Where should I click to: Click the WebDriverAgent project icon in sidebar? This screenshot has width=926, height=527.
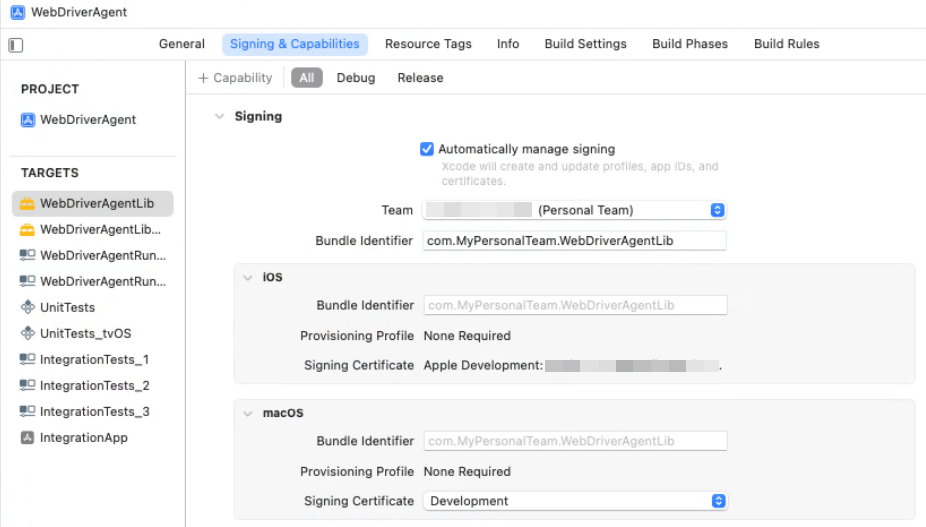coord(28,120)
